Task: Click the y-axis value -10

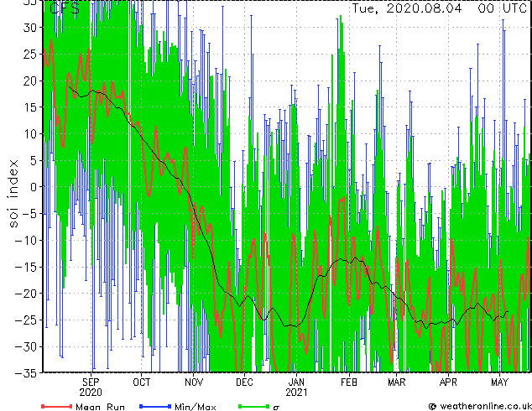Action: 26,240
